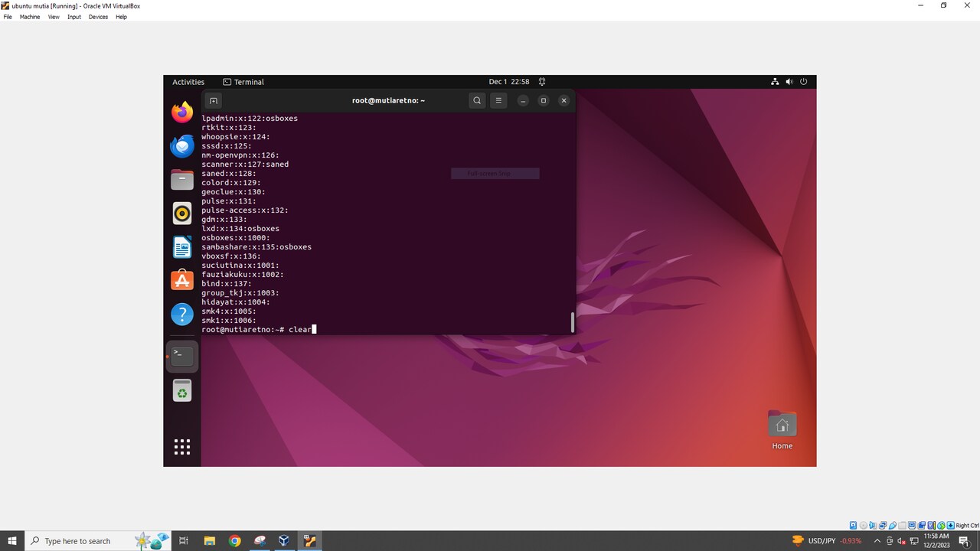Open Home folder on desktop

pos(782,430)
